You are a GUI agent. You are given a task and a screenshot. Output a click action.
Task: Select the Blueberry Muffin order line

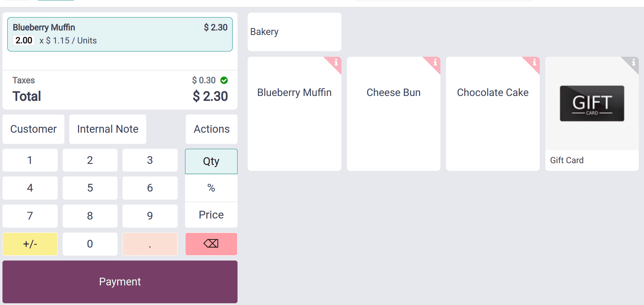point(120,34)
